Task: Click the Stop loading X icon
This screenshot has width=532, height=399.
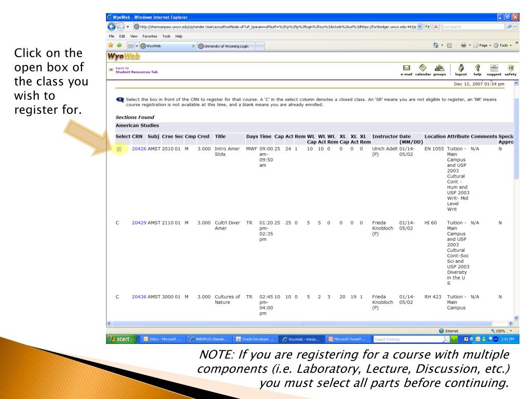Action: click(436, 26)
